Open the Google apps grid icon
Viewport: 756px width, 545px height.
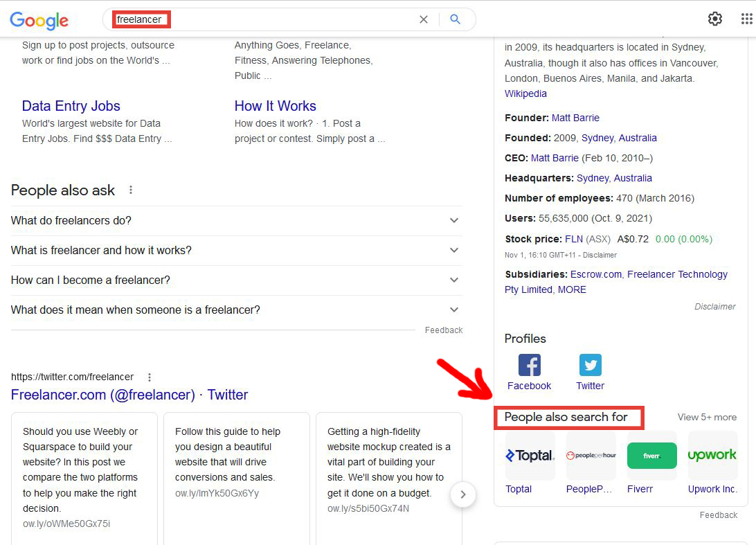tap(746, 19)
